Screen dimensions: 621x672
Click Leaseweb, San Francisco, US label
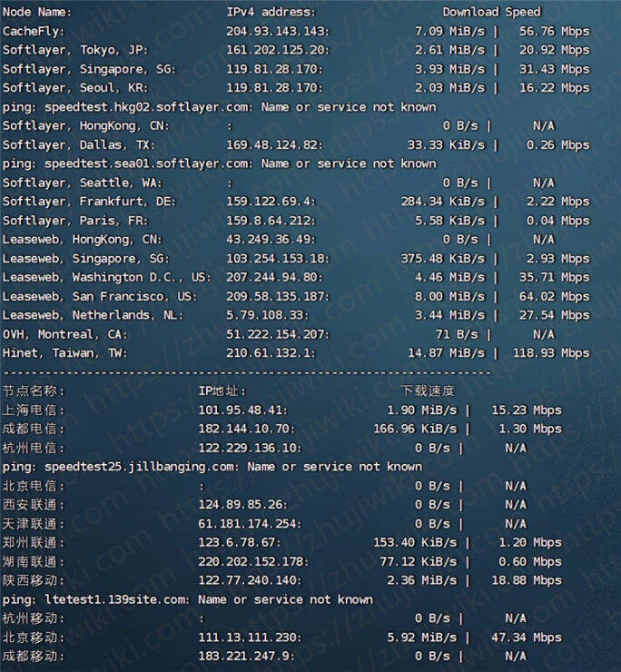pos(100,296)
